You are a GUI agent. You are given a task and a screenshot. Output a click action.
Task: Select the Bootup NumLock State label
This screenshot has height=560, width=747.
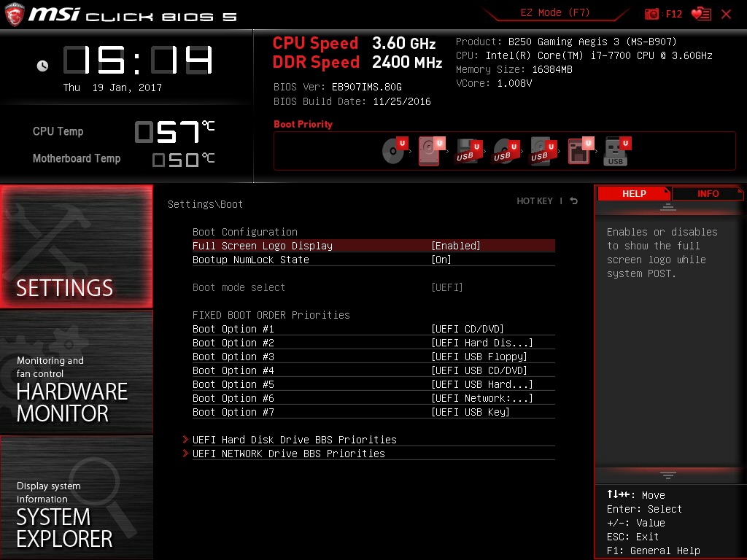pyautogui.click(x=251, y=260)
